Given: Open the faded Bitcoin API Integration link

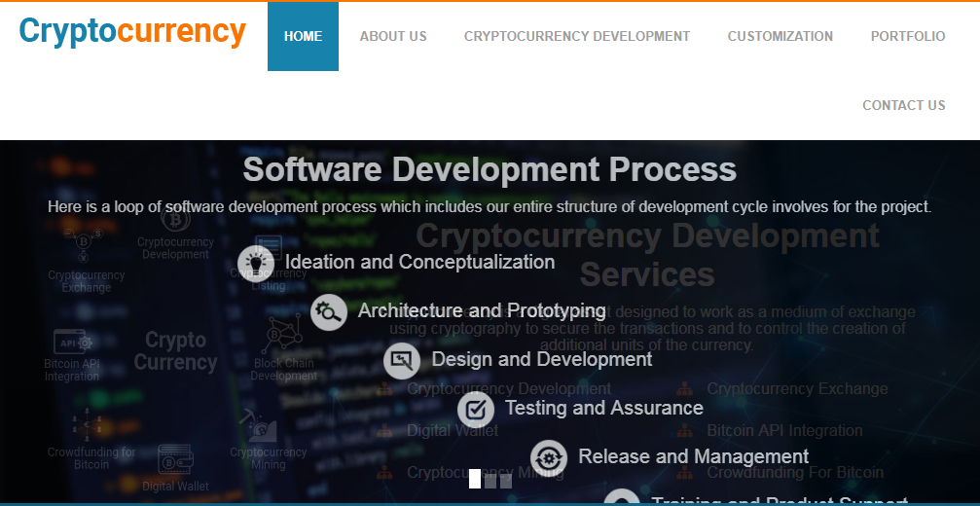Looking at the screenshot, I should point(784,430).
